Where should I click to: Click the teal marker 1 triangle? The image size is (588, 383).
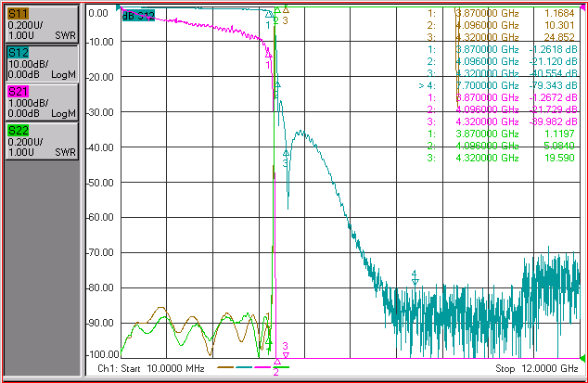pyautogui.click(x=269, y=15)
